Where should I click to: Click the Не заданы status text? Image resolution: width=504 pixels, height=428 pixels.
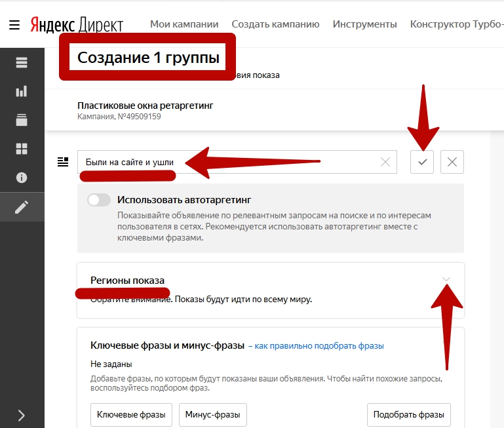click(111, 364)
